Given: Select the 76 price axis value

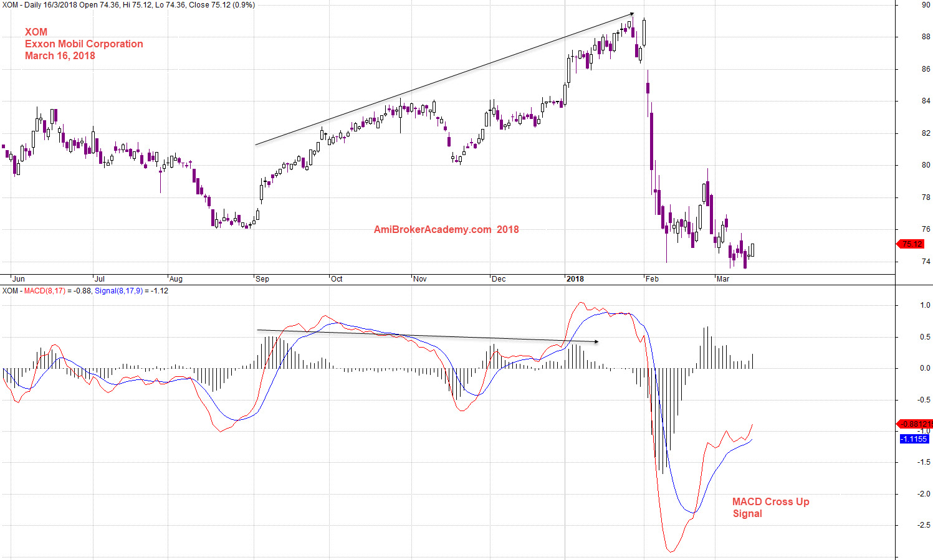Looking at the screenshot, I should tap(926, 229).
